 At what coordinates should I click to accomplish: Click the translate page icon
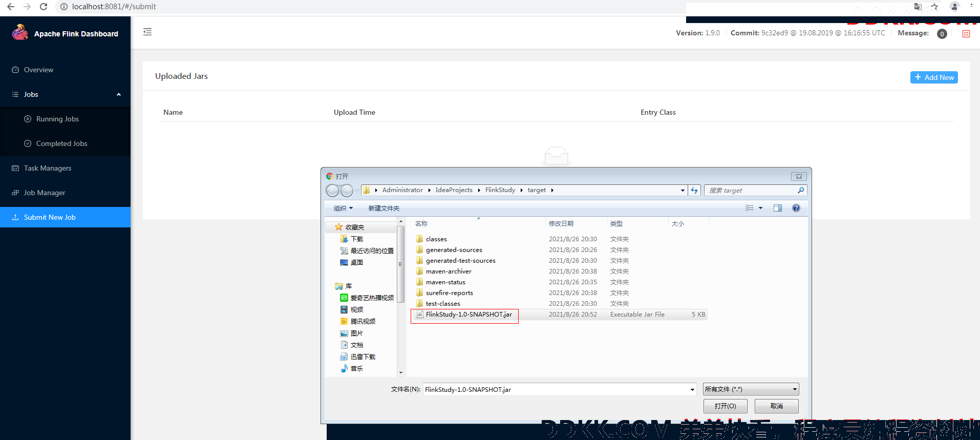pos(918,7)
